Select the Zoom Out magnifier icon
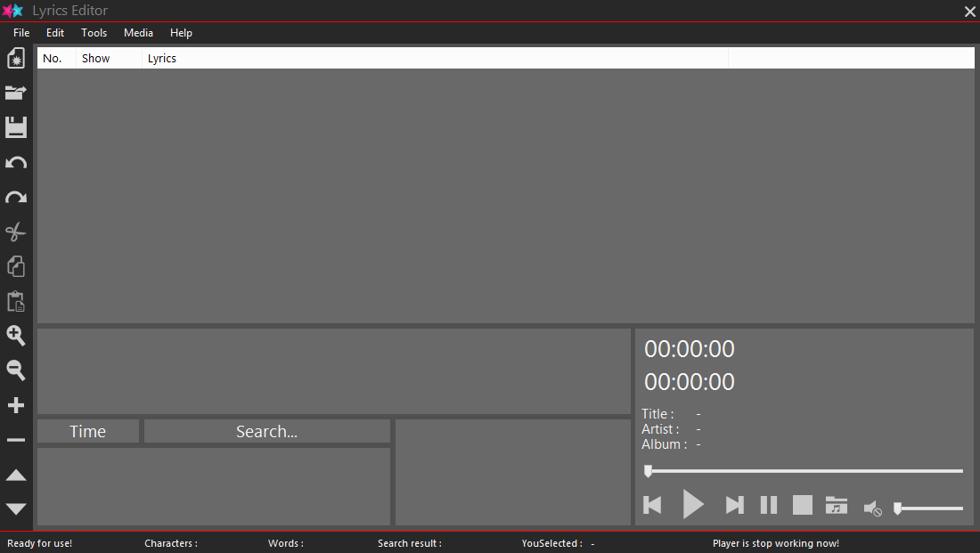 15,370
